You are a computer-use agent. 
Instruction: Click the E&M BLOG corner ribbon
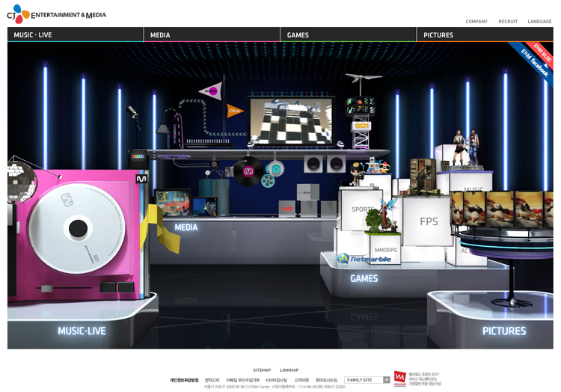pos(544,54)
